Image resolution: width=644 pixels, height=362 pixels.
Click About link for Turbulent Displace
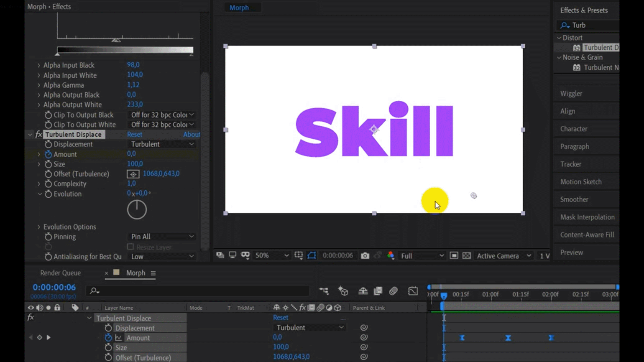click(x=192, y=135)
